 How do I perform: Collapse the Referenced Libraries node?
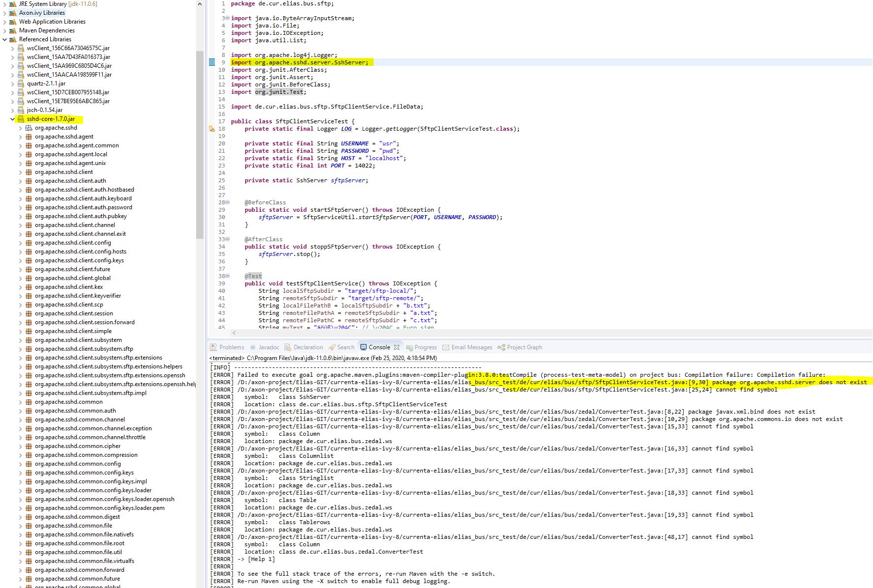(x=5, y=39)
